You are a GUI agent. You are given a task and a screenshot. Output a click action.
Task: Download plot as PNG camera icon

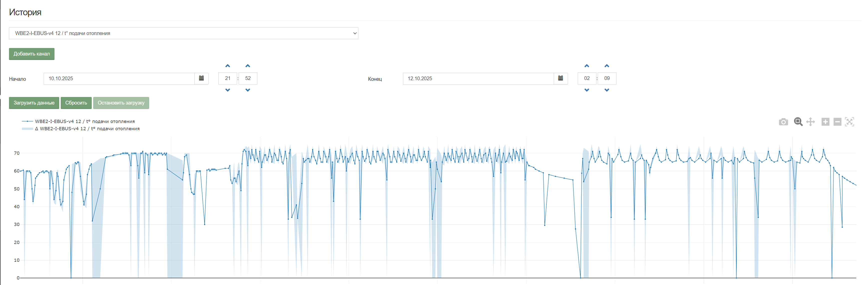(784, 122)
